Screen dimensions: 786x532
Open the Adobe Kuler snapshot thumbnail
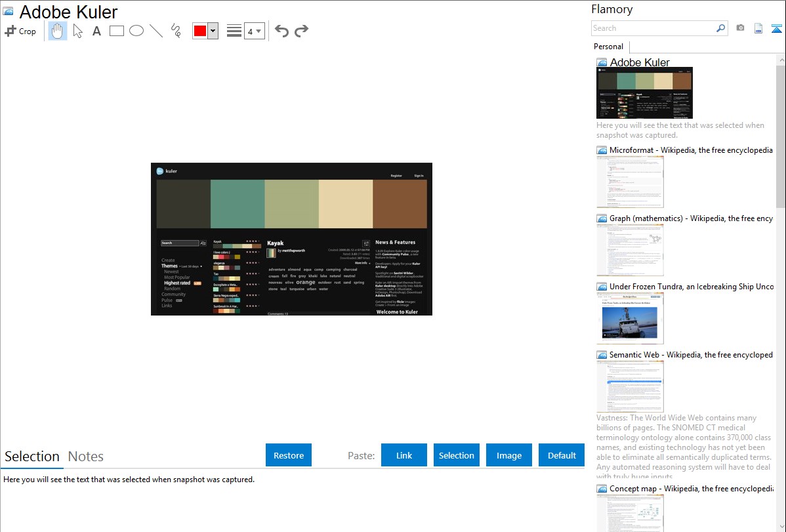645,92
